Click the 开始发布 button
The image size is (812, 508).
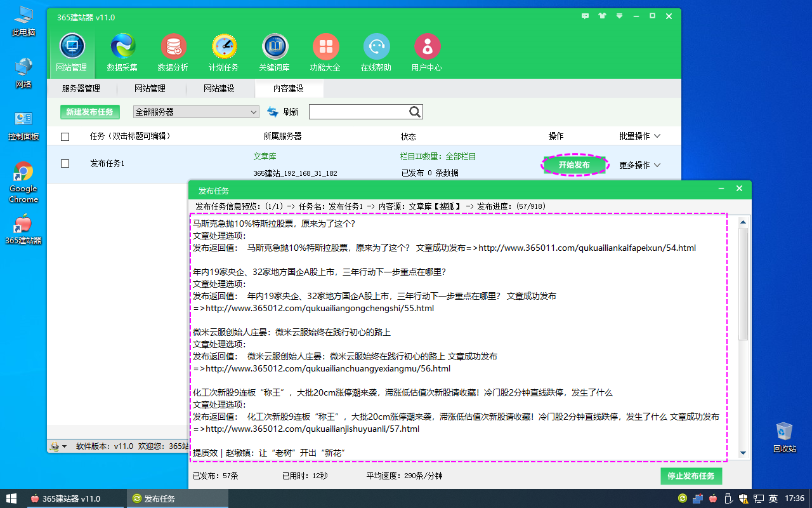point(574,165)
